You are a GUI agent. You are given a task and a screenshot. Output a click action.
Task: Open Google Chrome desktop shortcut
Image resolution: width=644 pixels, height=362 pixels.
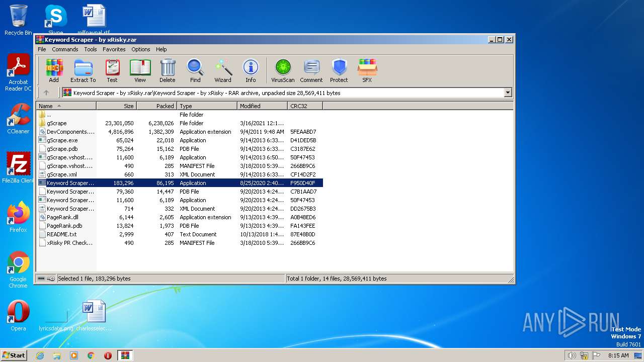[18, 270]
